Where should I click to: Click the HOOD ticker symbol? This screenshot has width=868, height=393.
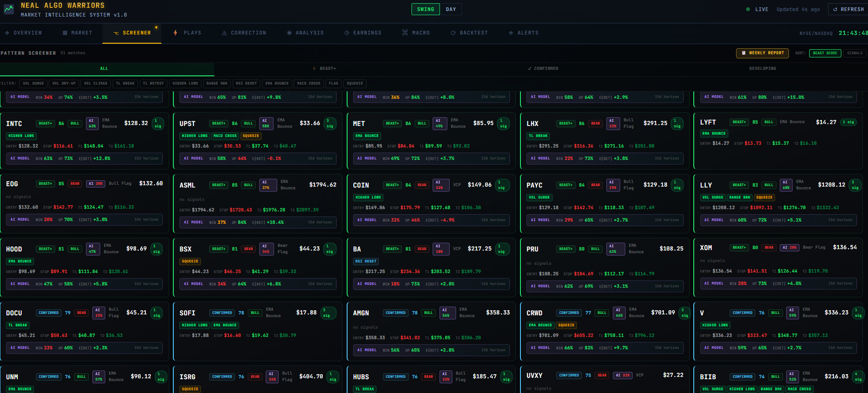(14, 249)
